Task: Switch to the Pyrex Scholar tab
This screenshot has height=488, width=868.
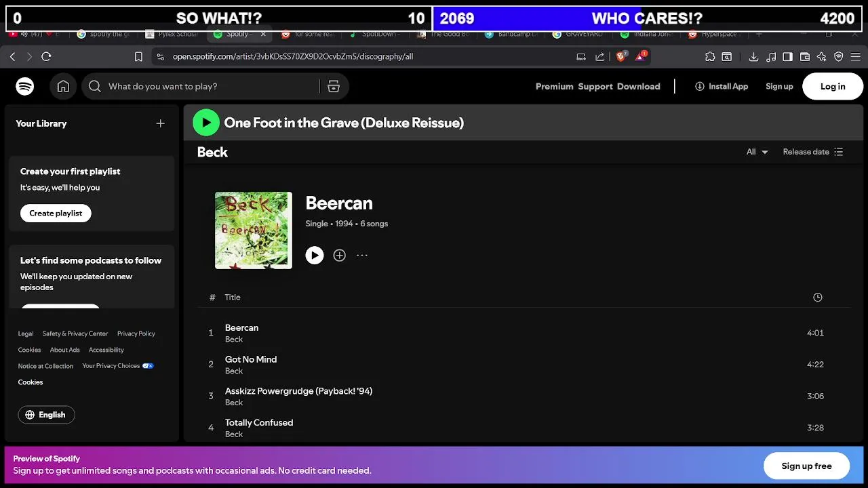Action: pyautogui.click(x=171, y=34)
